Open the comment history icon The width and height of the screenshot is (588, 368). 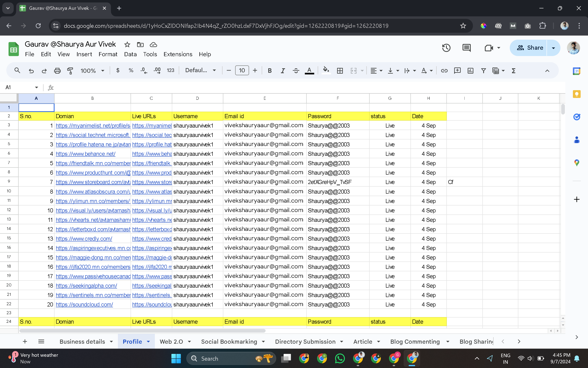coord(466,48)
